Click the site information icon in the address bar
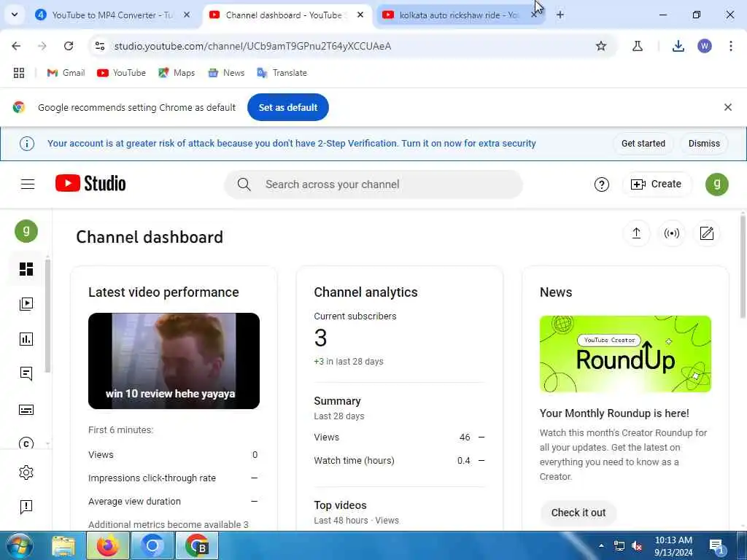This screenshot has height=560, width=747. 100,46
